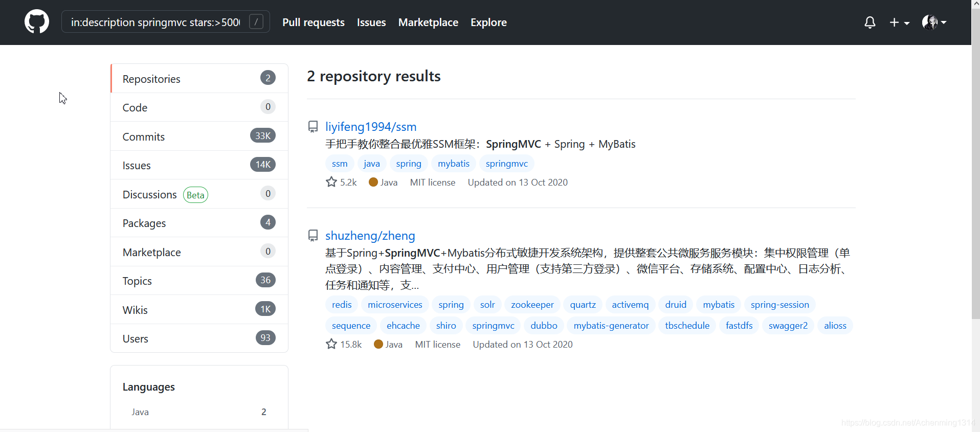This screenshot has width=980, height=432.
Task: Open zookeeper topic tag
Action: (532, 305)
